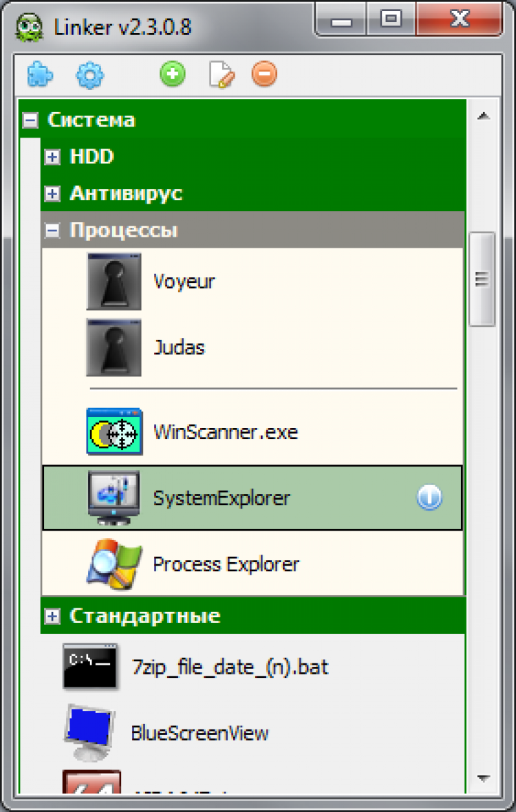Collapse the Система group

[x=30, y=120]
